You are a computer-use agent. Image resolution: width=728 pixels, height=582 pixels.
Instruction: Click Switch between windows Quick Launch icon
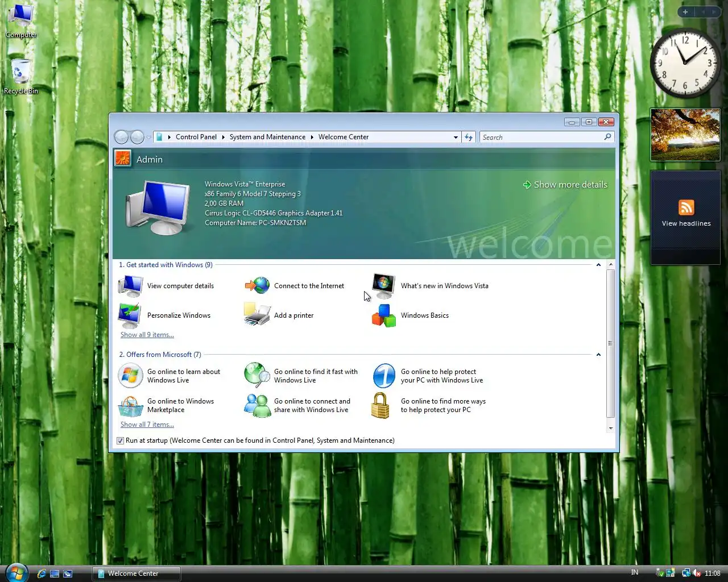pyautogui.click(x=68, y=573)
